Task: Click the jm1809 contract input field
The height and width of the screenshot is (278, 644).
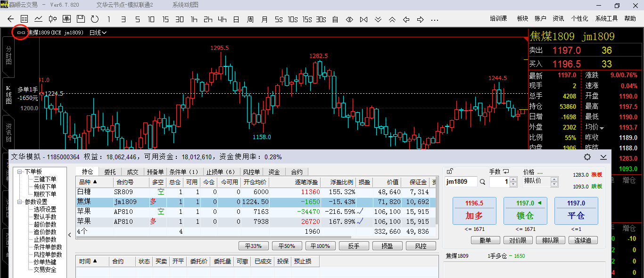Action: click(x=460, y=182)
